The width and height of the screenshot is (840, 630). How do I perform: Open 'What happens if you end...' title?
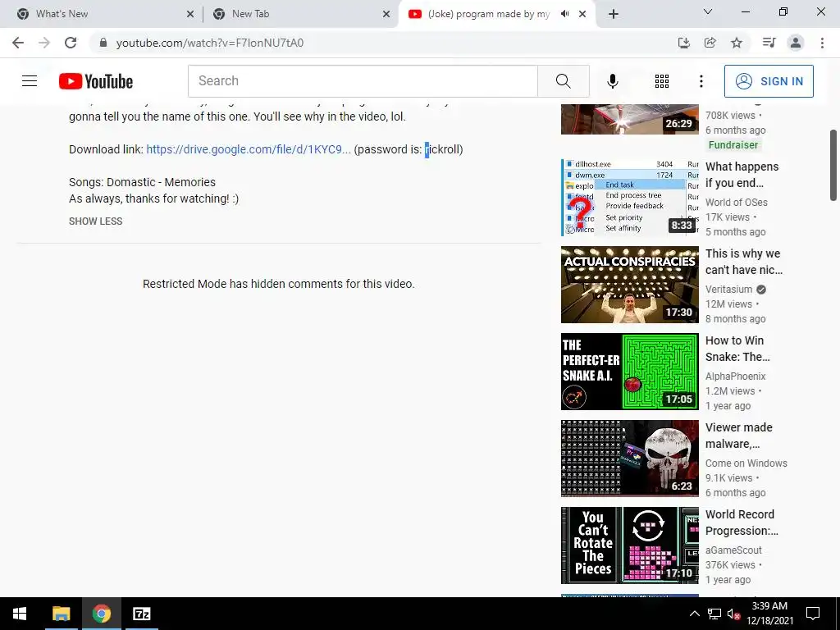click(742, 175)
